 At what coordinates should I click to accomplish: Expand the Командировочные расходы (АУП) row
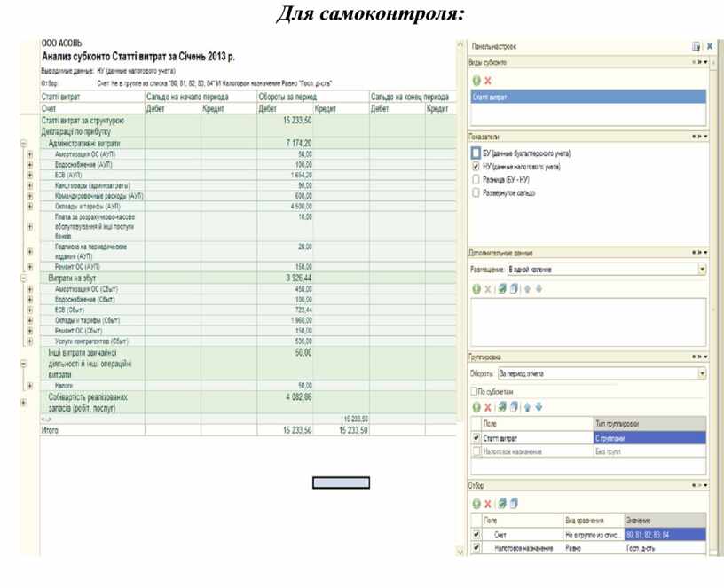(30, 196)
